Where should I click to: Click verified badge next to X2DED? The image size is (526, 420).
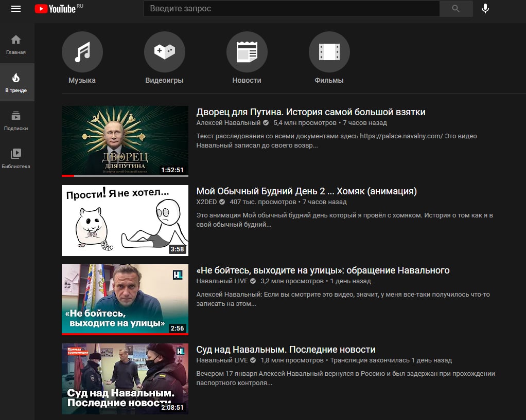[x=222, y=202]
